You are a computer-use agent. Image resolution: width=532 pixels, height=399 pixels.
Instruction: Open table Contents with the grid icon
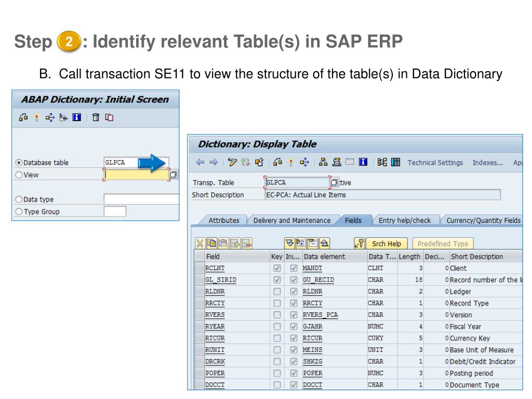[395, 162]
